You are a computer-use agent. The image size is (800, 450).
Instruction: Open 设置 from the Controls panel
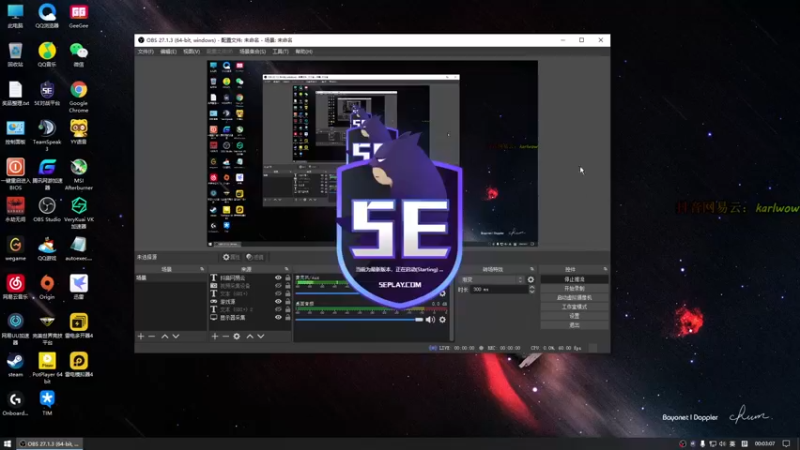[574, 316]
